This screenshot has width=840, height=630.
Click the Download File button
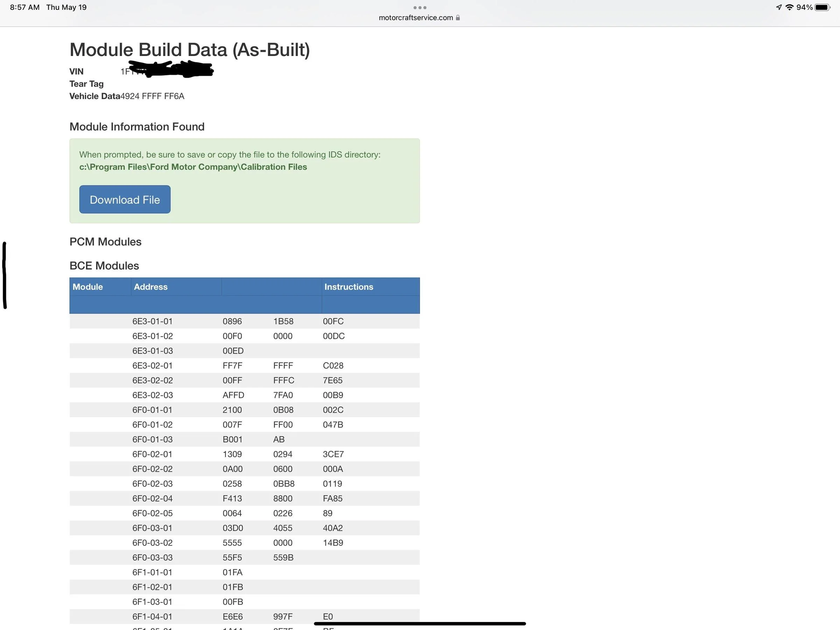(125, 199)
